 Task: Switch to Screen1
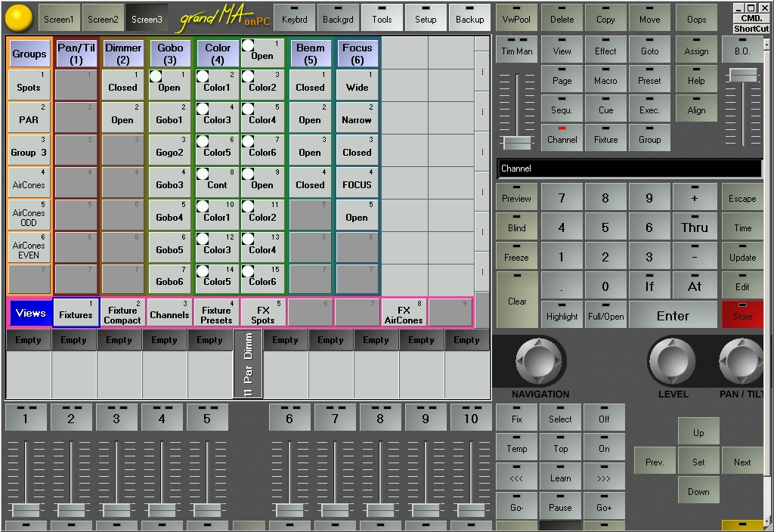click(x=59, y=18)
